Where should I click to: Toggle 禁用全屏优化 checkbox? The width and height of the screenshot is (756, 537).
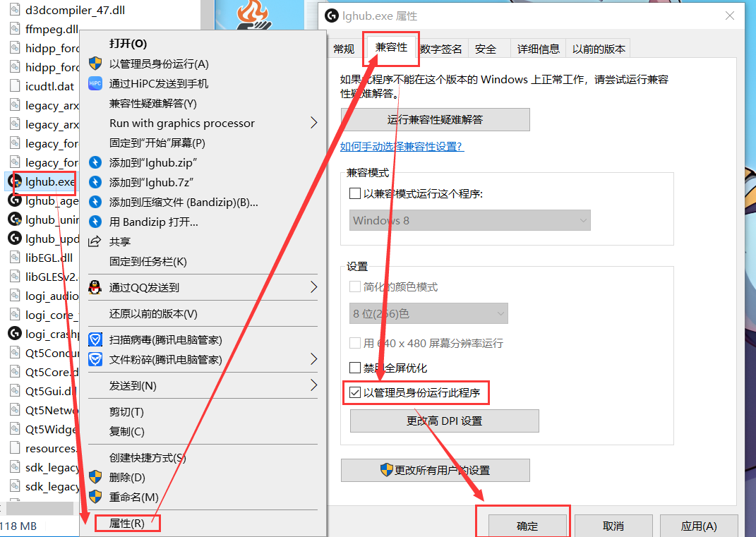355,368
